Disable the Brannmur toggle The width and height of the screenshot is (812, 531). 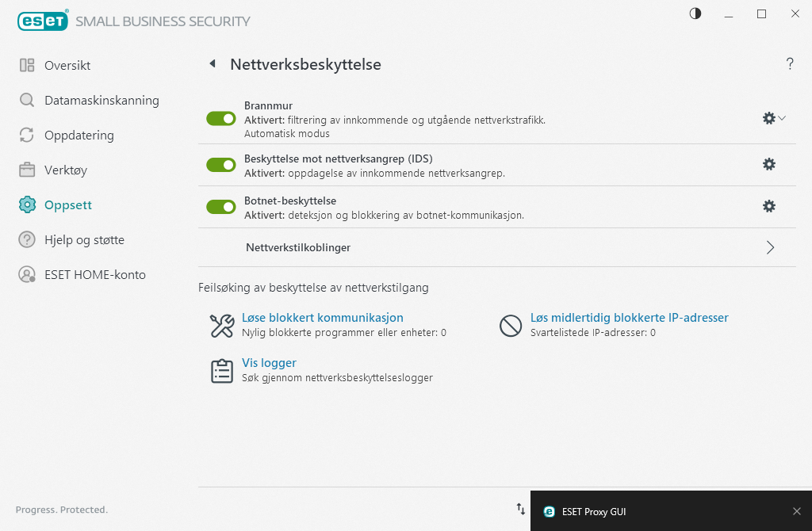[x=220, y=118]
